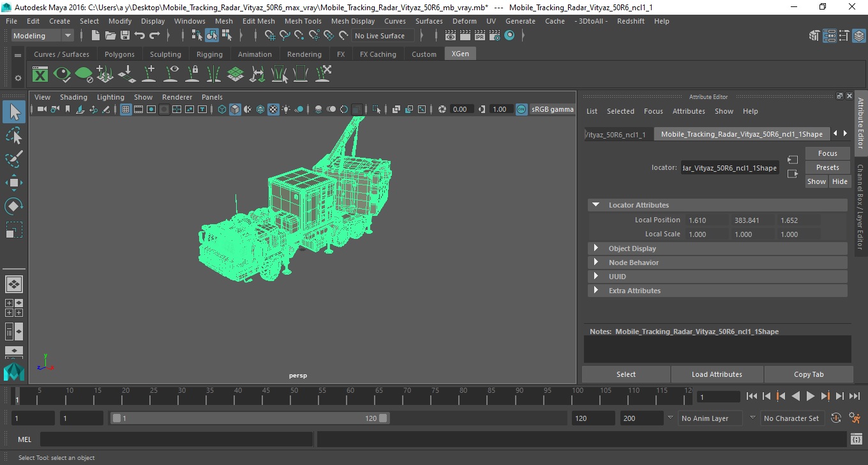
Task: Open the Deform menu
Action: pos(464,21)
